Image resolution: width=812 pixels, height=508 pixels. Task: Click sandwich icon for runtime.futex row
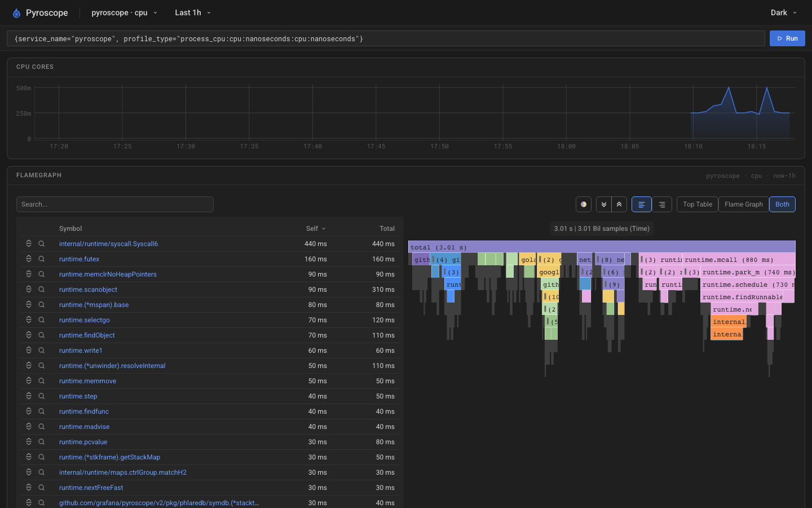29,259
